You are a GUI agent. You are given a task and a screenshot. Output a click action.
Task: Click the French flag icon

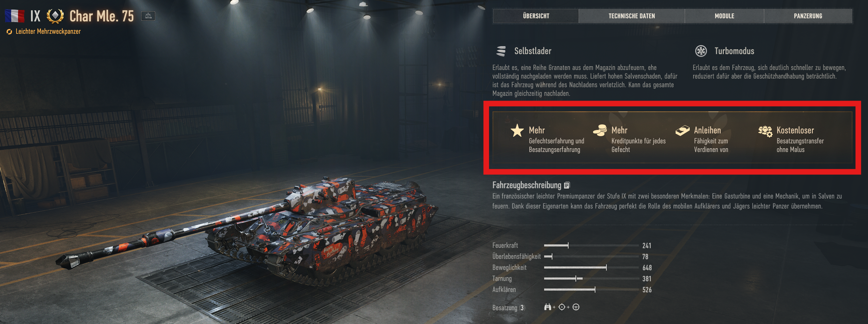pos(14,16)
